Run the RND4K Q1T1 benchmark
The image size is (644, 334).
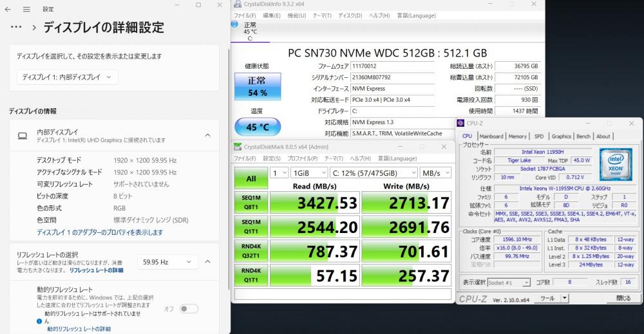[x=251, y=275]
